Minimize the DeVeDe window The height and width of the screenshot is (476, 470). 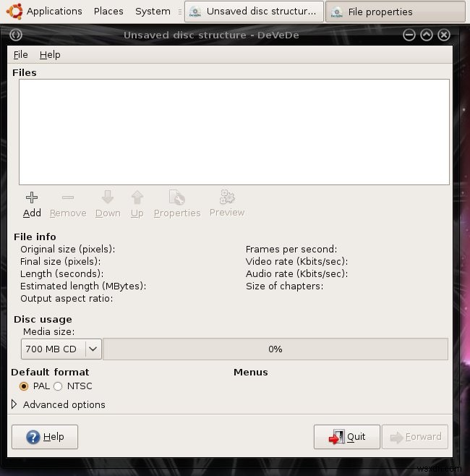(x=409, y=35)
